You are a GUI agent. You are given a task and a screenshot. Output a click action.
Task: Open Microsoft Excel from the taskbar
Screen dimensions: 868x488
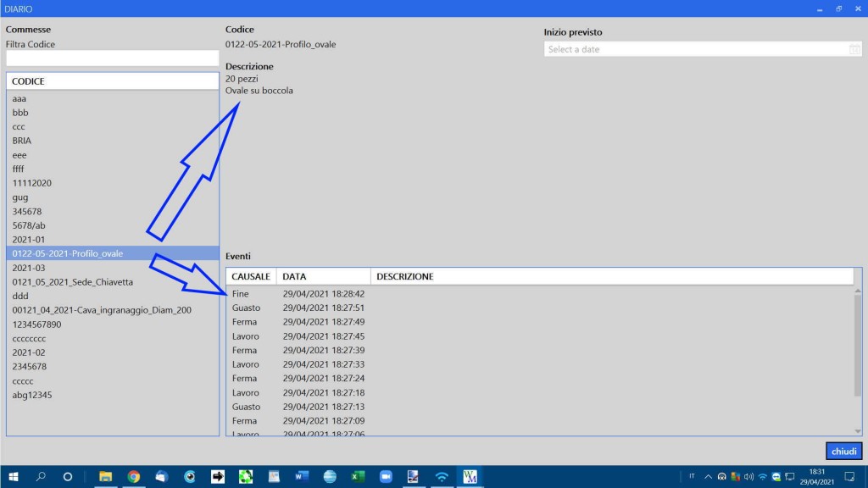pyautogui.click(x=358, y=476)
